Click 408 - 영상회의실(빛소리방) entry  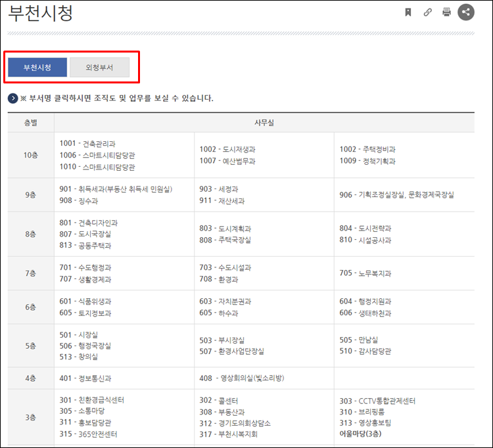click(x=241, y=378)
